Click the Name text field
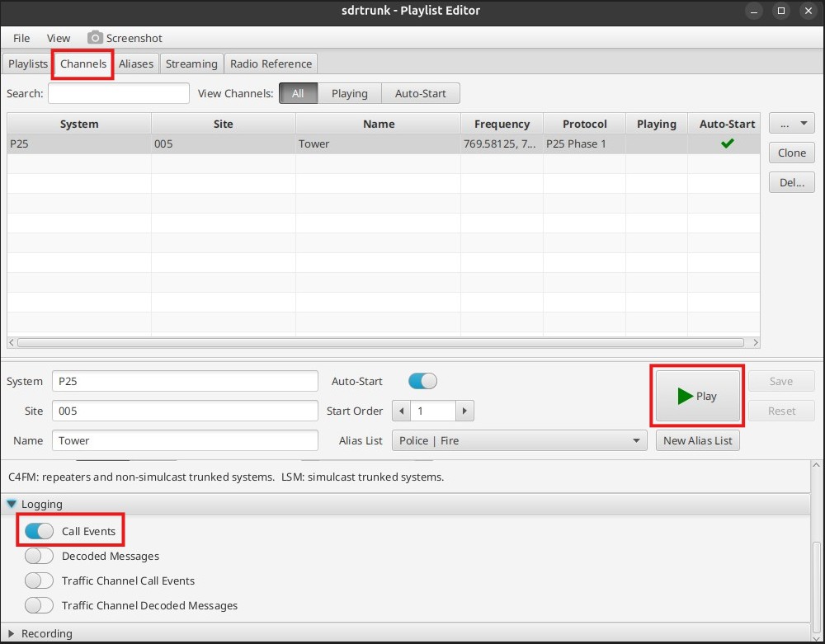 (x=185, y=440)
